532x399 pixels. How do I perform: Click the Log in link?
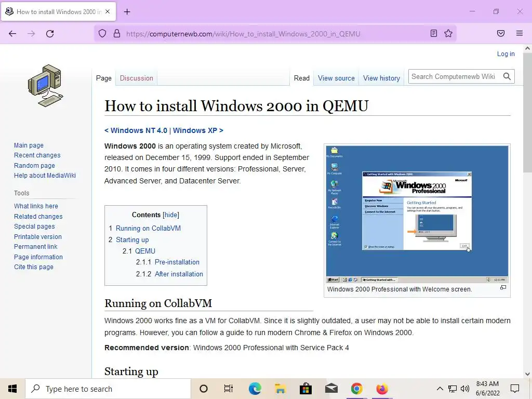(x=506, y=54)
